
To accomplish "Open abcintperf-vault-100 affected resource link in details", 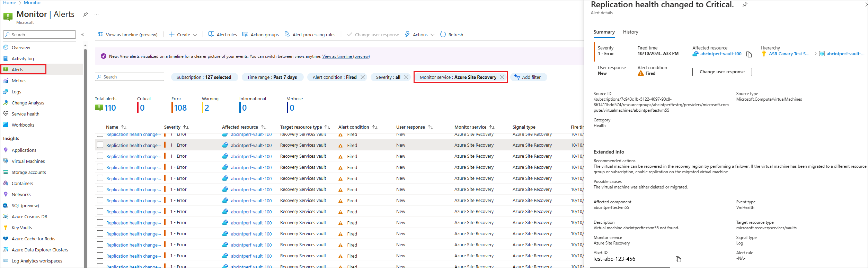I will click(721, 54).
